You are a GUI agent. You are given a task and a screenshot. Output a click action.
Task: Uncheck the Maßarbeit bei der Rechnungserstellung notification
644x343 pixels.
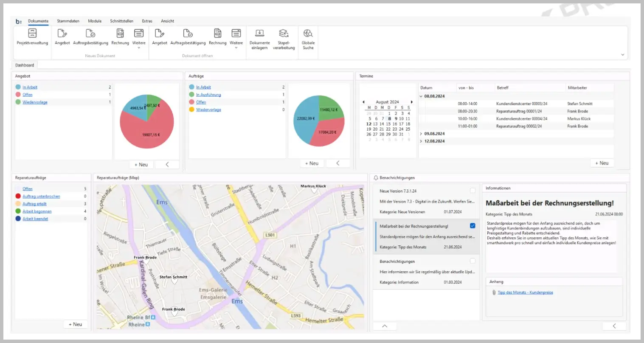(472, 226)
